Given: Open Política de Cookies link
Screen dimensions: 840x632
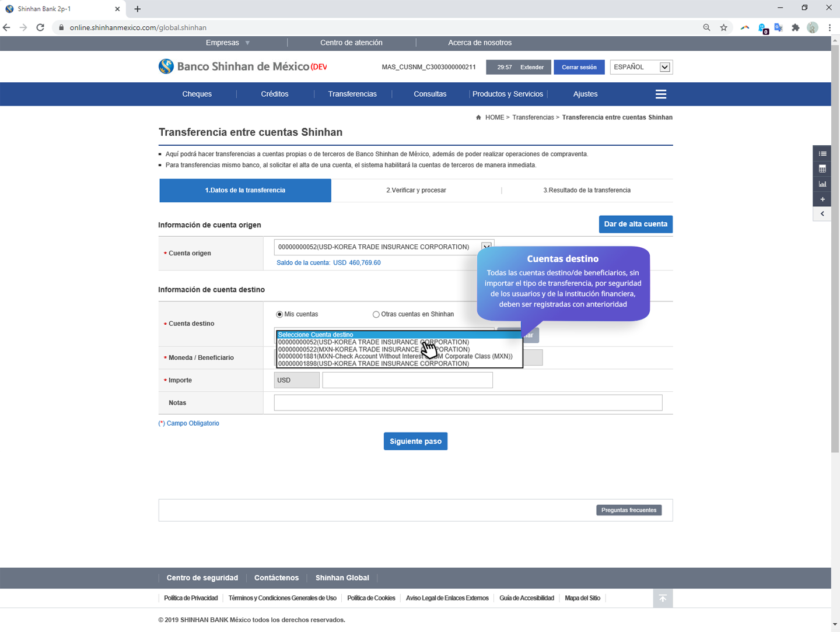Looking at the screenshot, I should 371,598.
